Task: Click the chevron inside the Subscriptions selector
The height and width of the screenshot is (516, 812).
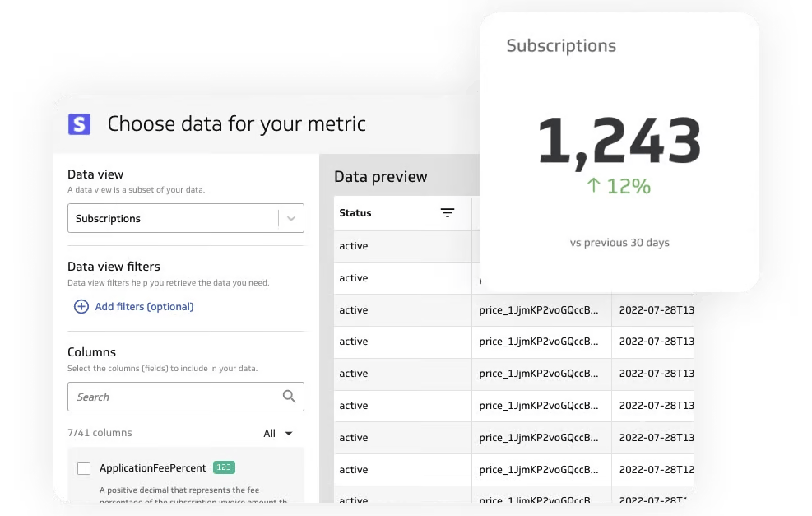Action: tap(290, 218)
